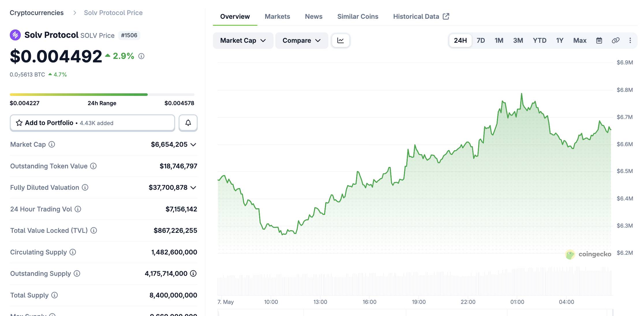Select the 24H time range
644x316 pixels.
click(x=460, y=40)
